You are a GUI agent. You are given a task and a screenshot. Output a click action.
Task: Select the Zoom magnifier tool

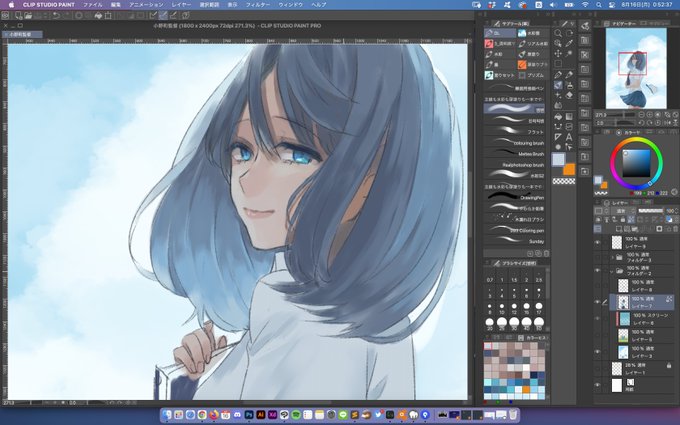[558, 33]
